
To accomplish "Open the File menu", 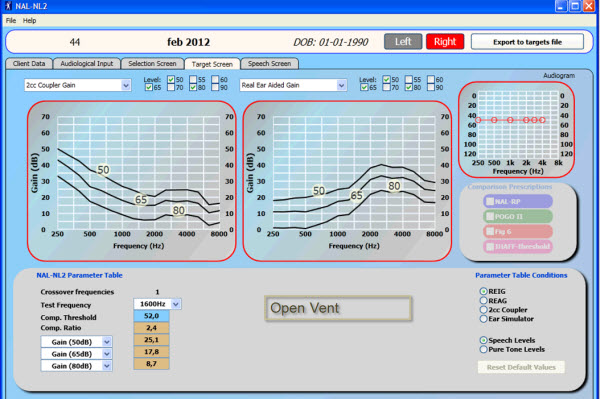I will (11, 21).
